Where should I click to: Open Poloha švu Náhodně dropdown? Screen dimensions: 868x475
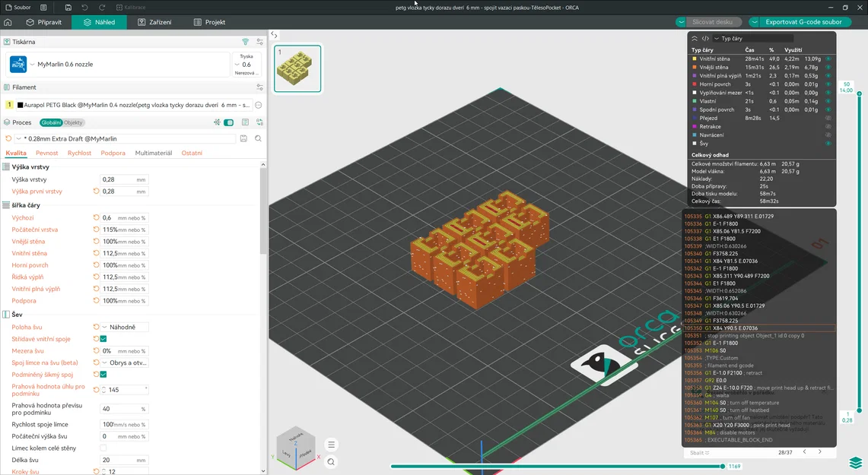[125, 327]
